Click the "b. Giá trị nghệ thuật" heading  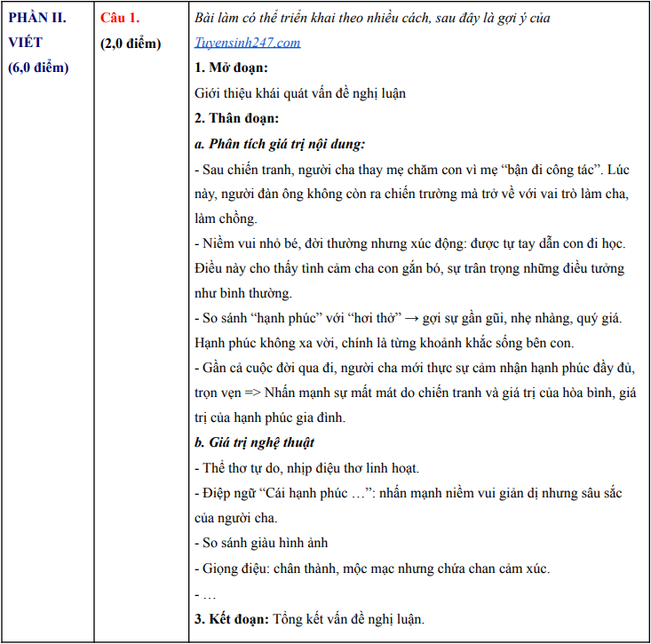254,442
